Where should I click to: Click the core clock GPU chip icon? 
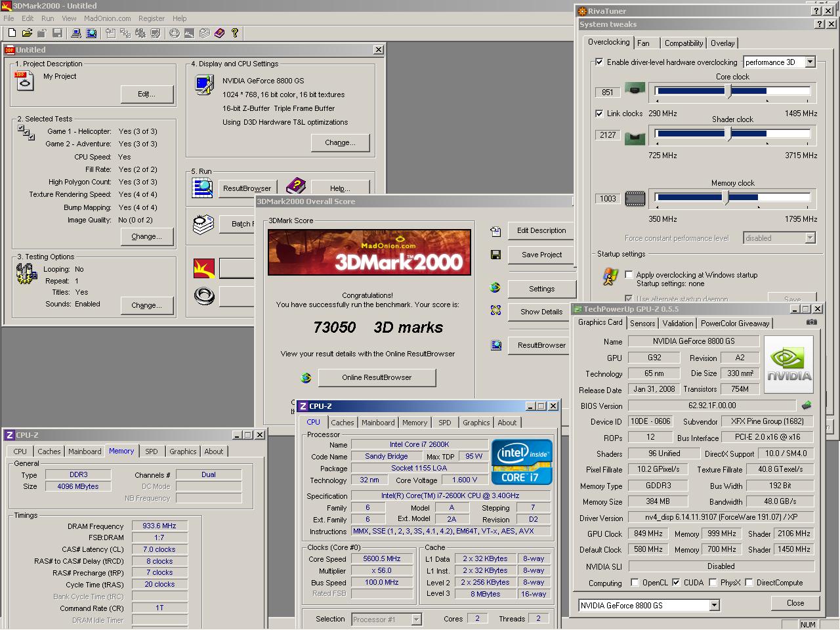click(x=635, y=89)
